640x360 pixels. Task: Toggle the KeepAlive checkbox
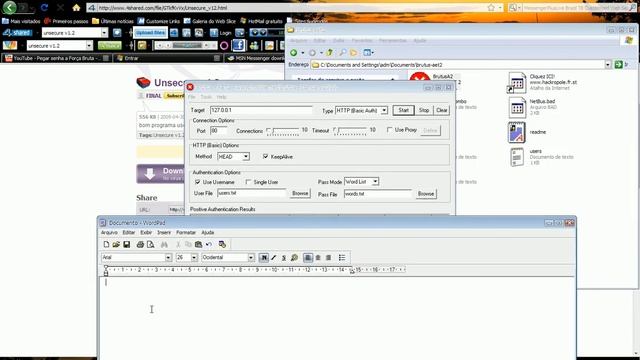pyautogui.click(x=266, y=156)
